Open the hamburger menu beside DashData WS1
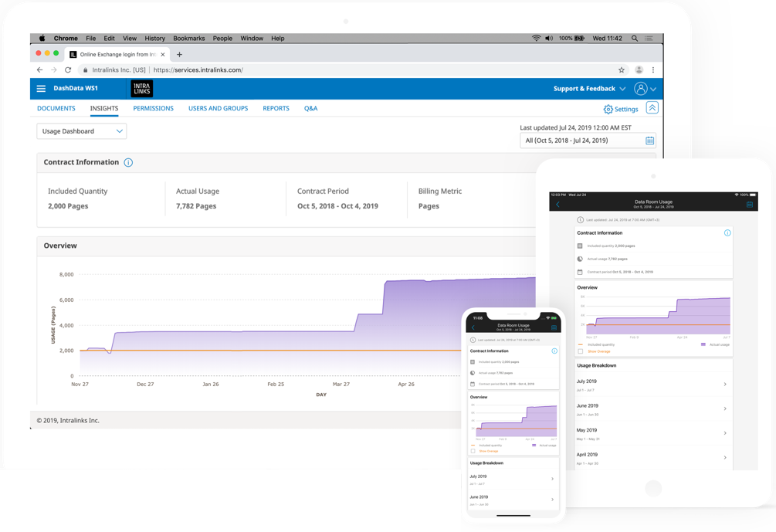This screenshot has width=776, height=532. [41, 89]
